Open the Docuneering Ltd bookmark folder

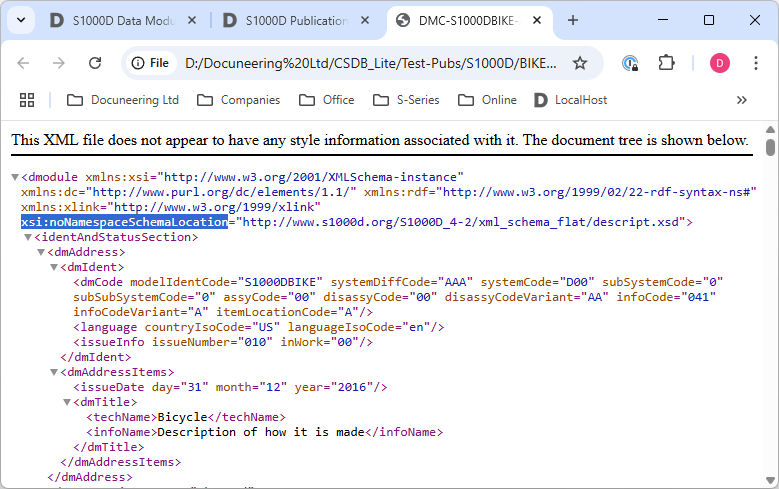pos(122,100)
